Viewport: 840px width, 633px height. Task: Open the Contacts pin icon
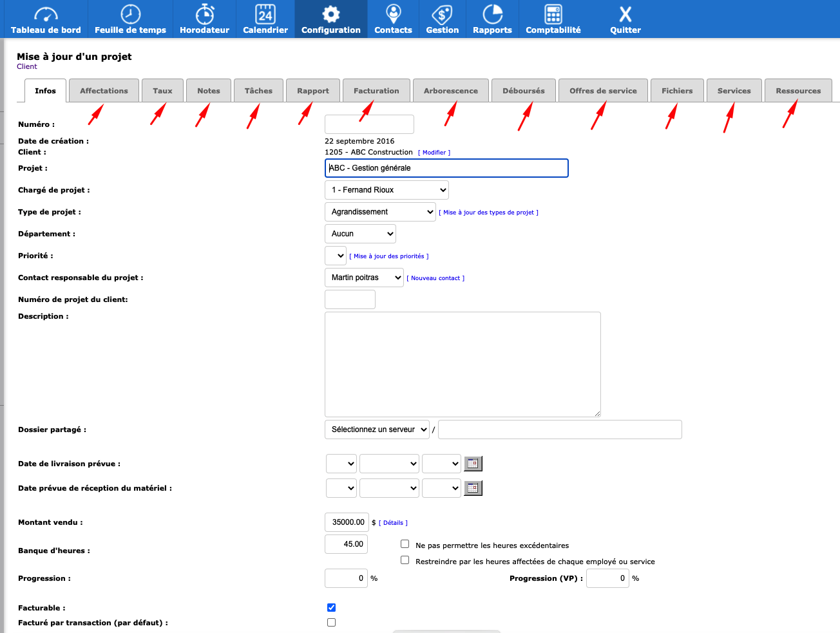tap(392, 12)
